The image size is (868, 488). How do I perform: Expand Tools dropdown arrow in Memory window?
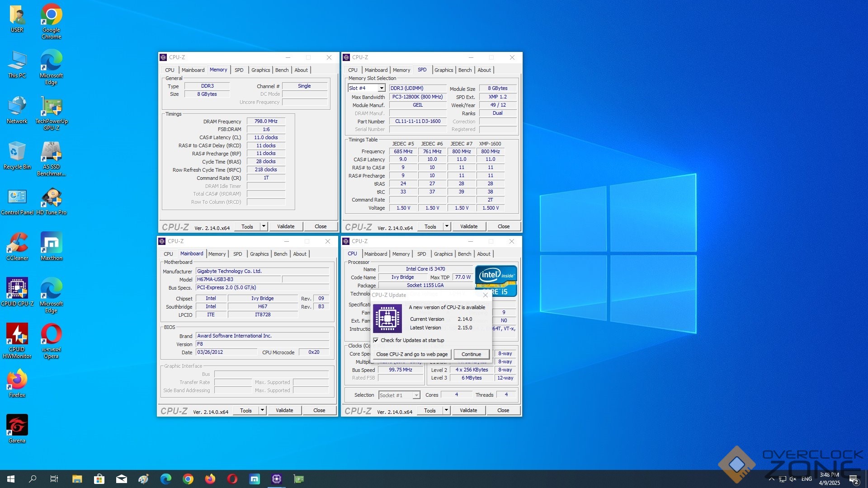click(x=264, y=226)
